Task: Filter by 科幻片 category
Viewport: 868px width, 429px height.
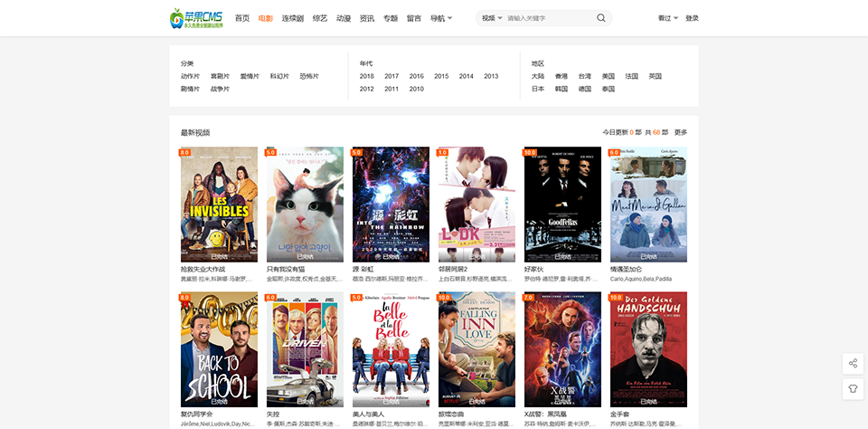Action: 279,77
